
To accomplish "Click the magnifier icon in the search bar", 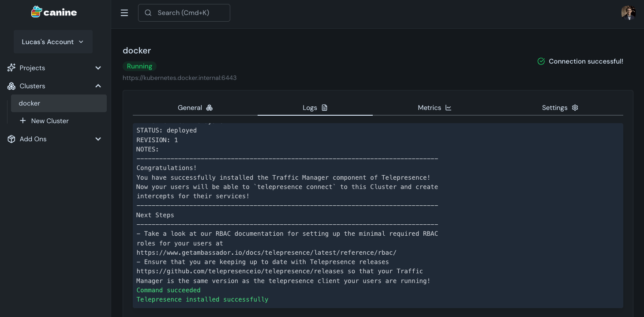I will click(x=148, y=13).
